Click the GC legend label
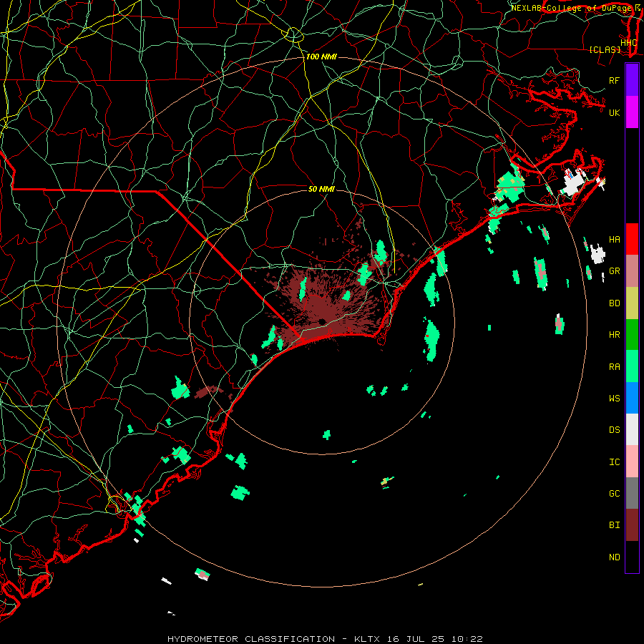The height and width of the screenshot is (644, 644). [x=614, y=493]
